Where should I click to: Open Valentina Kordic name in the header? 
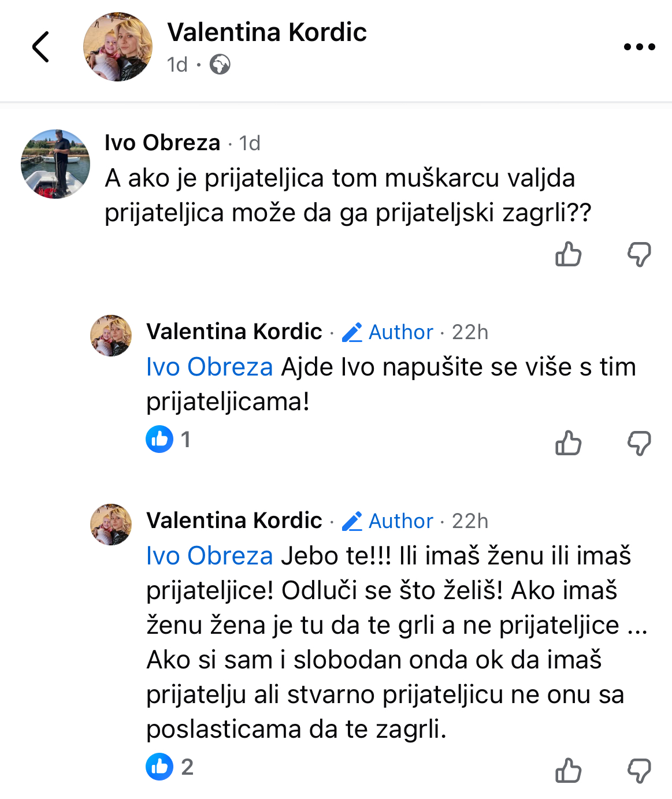tap(267, 32)
